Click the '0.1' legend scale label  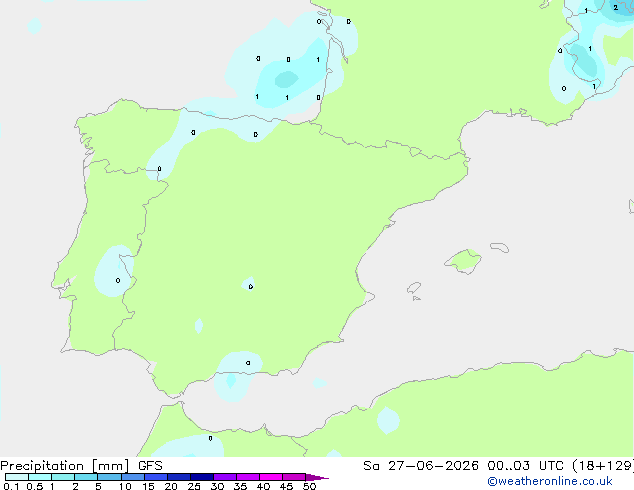click(11, 486)
